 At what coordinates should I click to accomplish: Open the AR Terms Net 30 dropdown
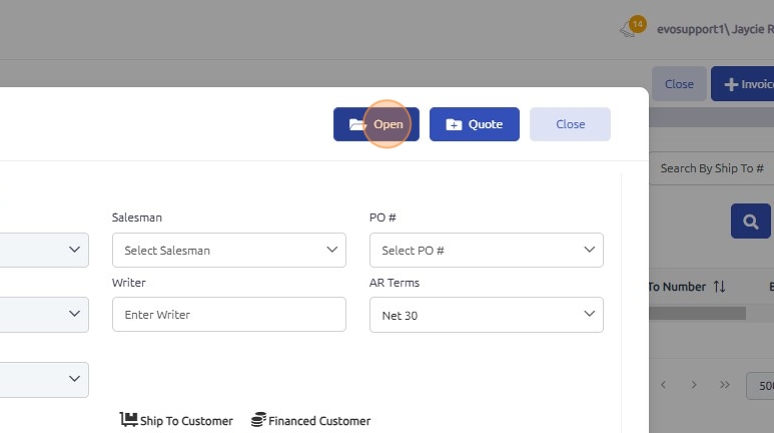[x=486, y=315]
